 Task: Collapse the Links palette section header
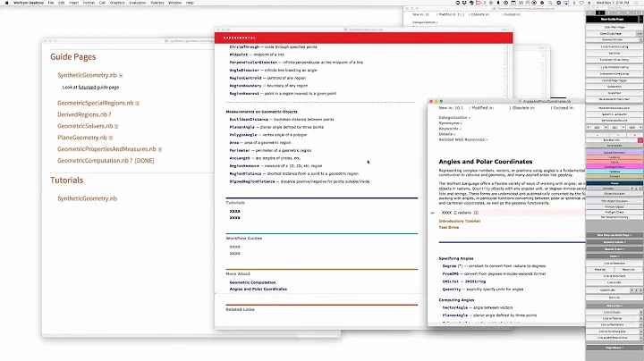(614, 256)
